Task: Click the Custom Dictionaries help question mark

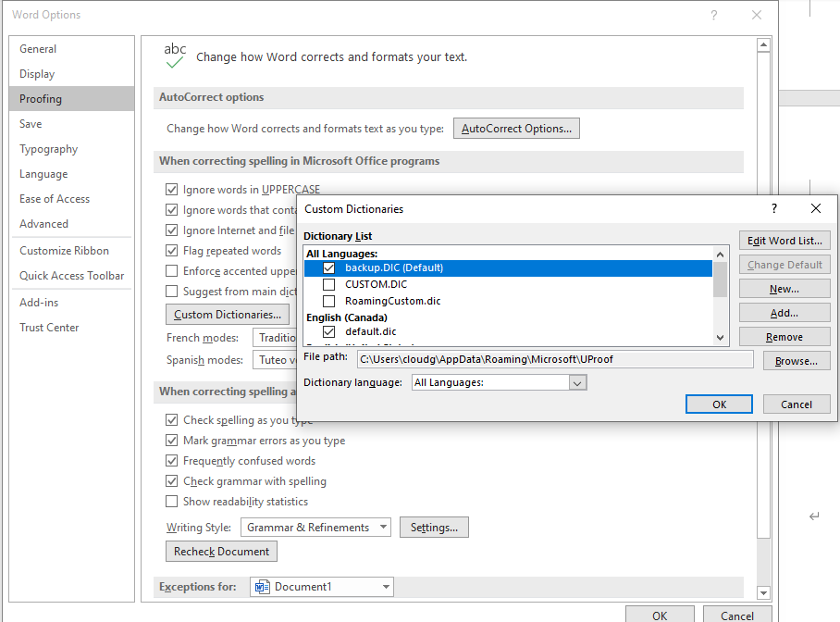Action: [x=774, y=208]
